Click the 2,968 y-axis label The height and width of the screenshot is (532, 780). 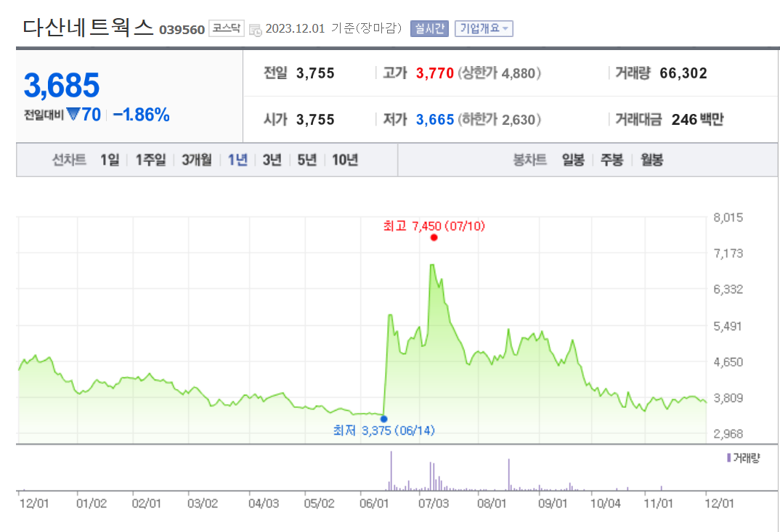coord(728,434)
